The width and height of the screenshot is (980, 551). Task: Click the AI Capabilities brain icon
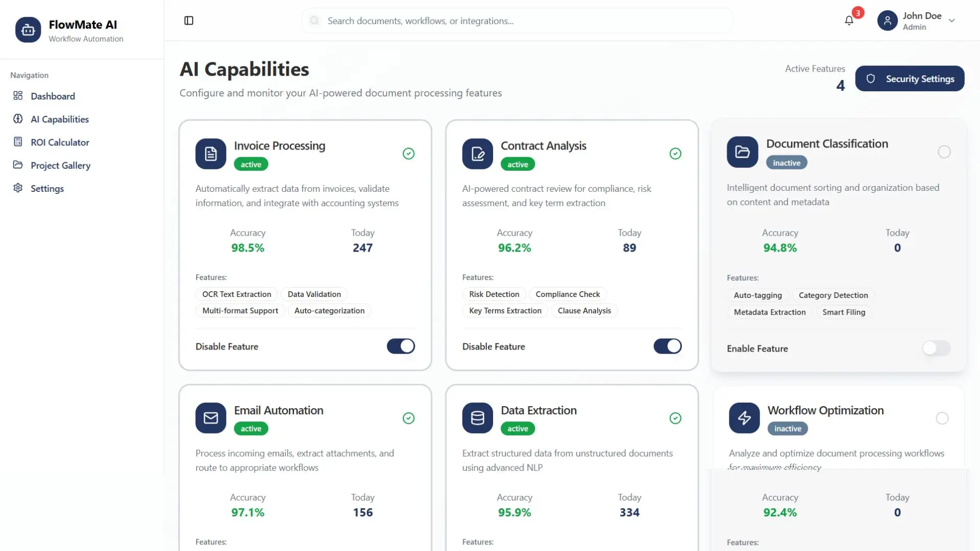(x=18, y=119)
